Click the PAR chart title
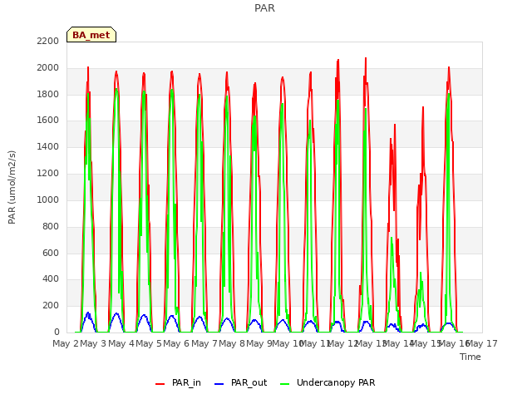 264,7
